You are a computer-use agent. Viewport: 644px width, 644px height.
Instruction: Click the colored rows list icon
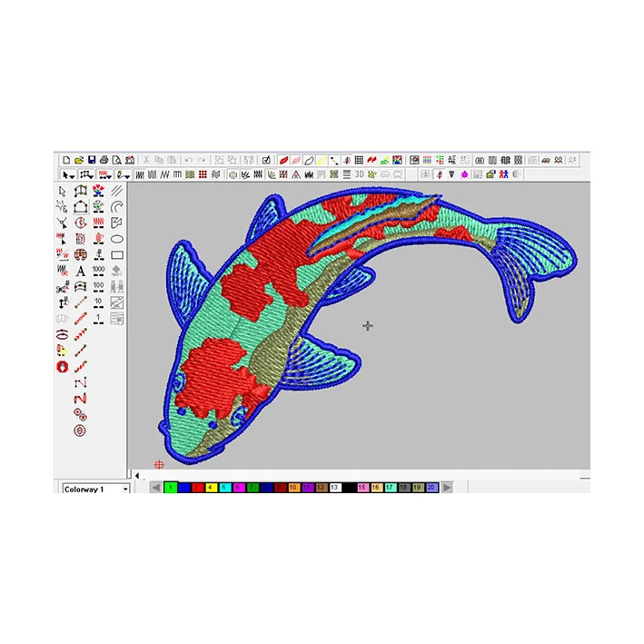pyautogui.click(x=440, y=160)
